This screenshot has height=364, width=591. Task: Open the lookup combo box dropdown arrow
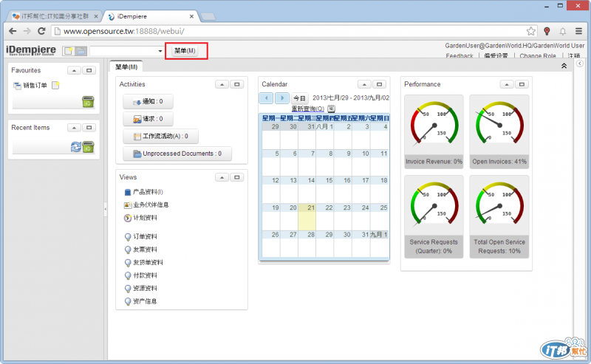click(x=160, y=51)
